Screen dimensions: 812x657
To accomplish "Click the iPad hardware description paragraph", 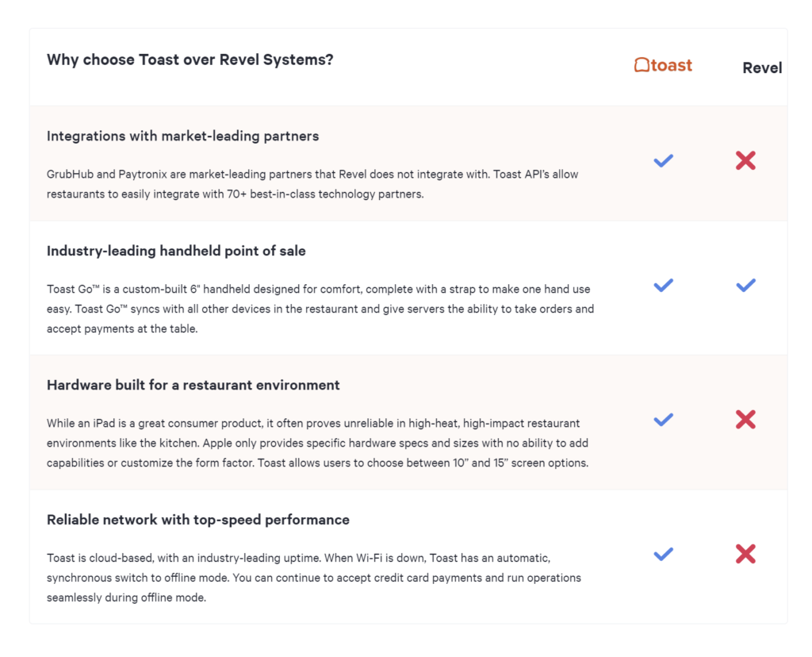I will point(317,443).
